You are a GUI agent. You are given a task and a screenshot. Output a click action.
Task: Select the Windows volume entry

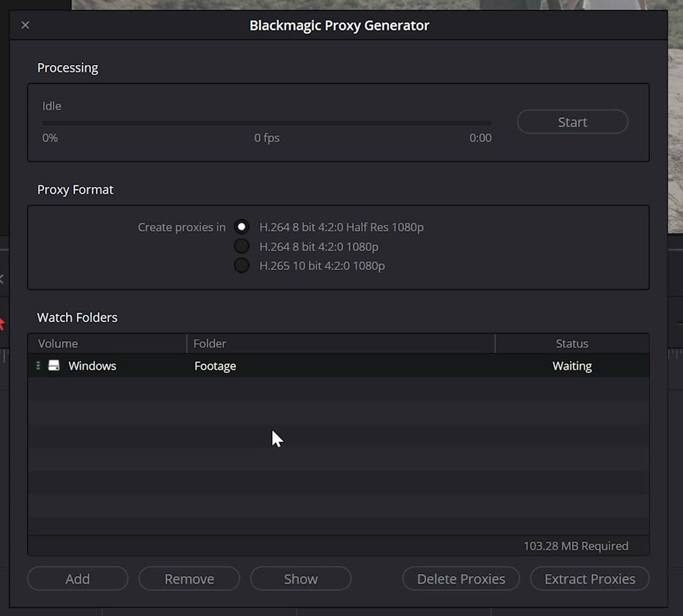(x=92, y=366)
